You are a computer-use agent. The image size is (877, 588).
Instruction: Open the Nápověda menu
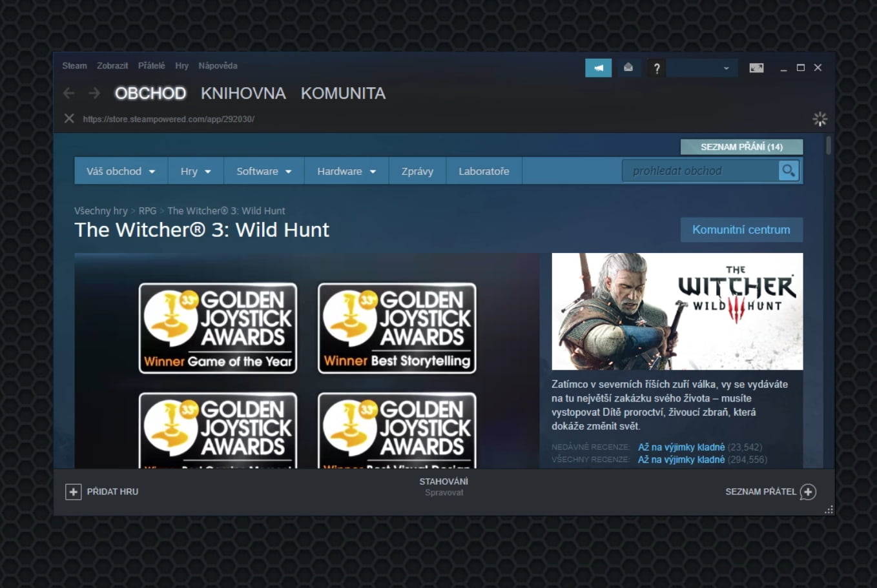[x=218, y=66]
